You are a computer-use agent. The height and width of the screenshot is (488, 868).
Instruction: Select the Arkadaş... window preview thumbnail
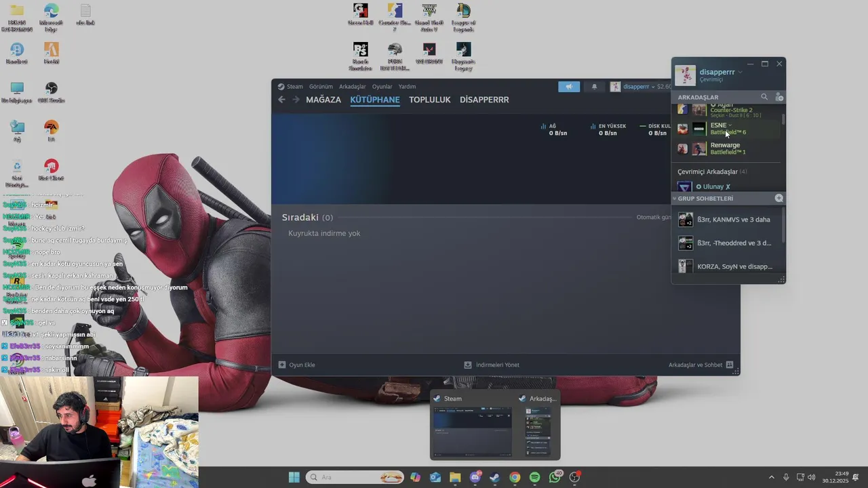(x=538, y=425)
